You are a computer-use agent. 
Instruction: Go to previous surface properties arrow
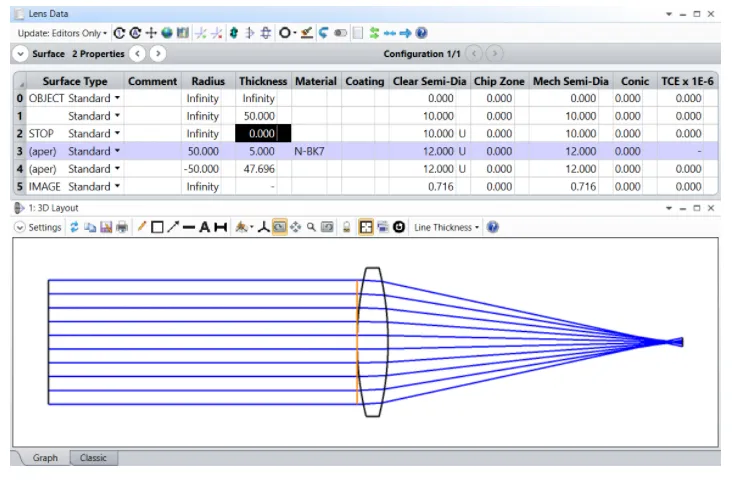pyautogui.click(x=138, y=54)
